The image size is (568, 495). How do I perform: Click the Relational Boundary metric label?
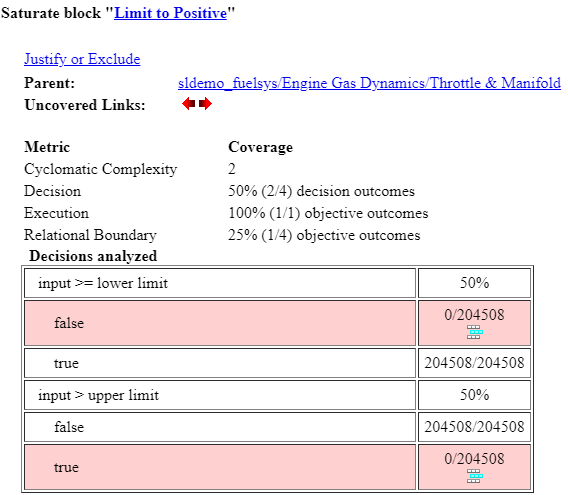(90, 235)
